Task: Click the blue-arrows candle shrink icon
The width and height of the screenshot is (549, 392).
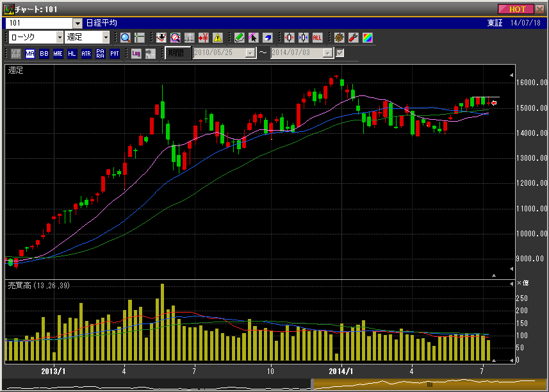Action: click(x=303, y=37)
